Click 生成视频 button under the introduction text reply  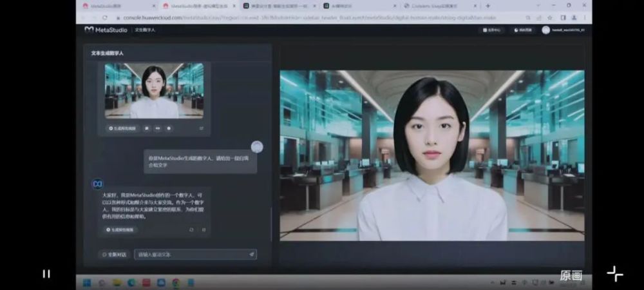point(120,229)
